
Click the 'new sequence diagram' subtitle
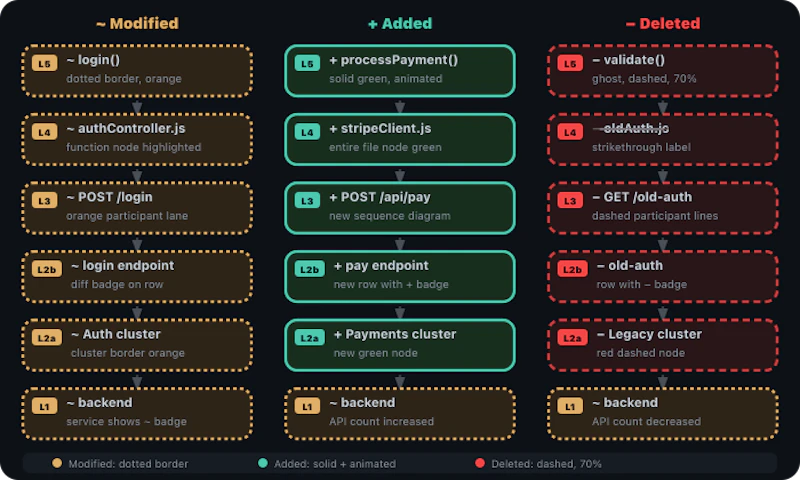[x=390, y=216]
